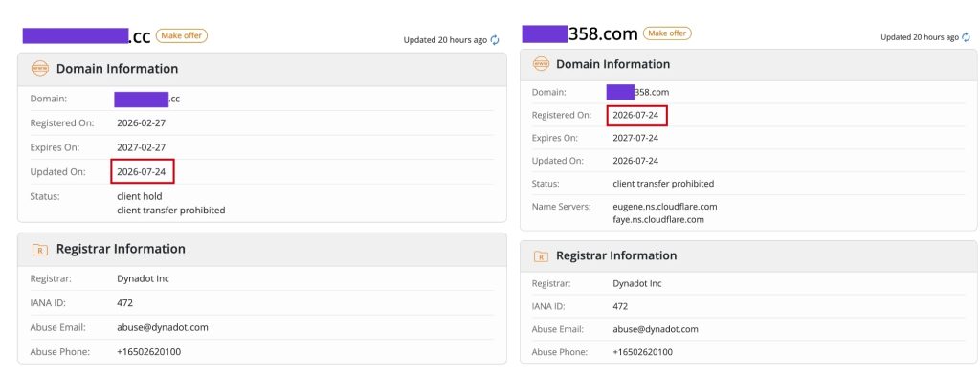
Task: Click the registrar icon in right Registrar Information
Action: coord(541,255)
